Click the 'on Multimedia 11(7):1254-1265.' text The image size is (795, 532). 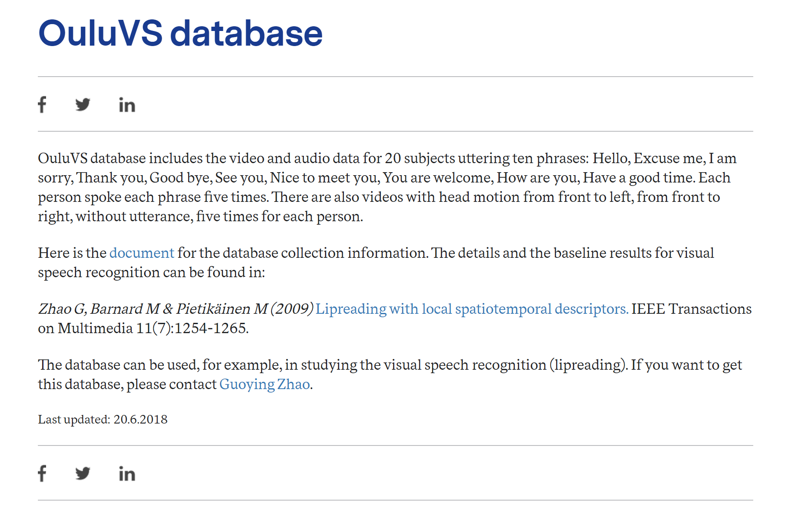143,328
